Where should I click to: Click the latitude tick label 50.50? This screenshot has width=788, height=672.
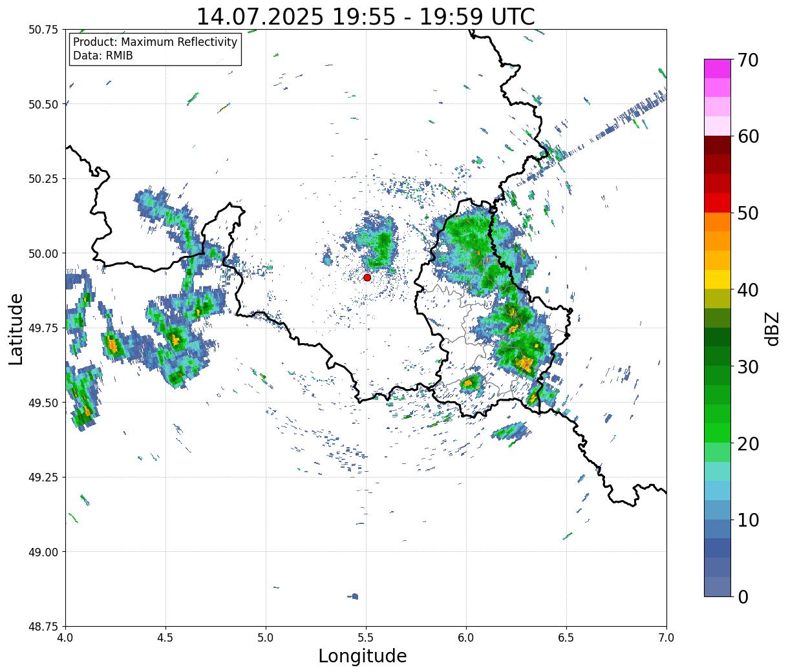[x=43, y=104]
